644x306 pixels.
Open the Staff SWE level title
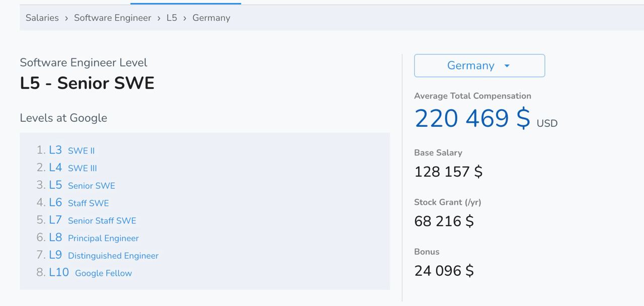point(89,203)
